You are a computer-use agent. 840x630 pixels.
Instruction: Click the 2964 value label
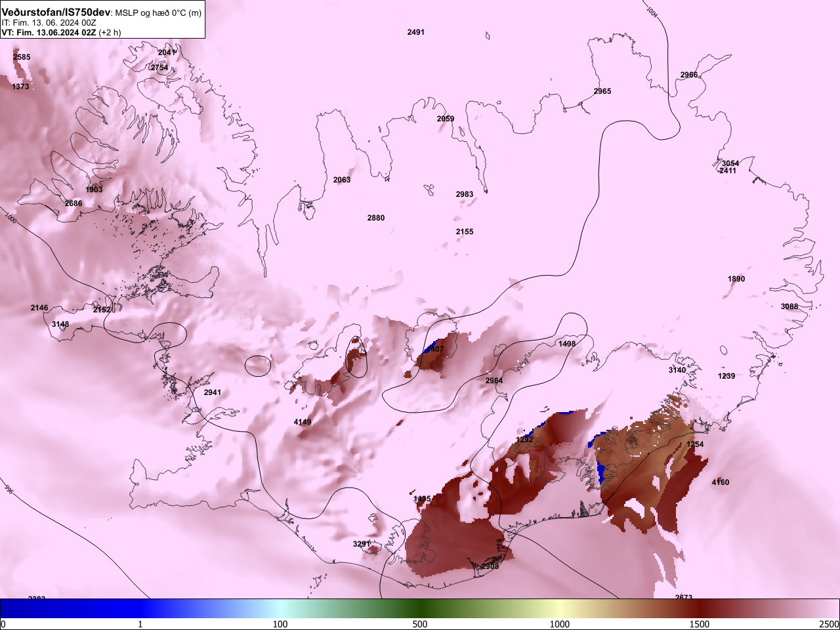click(x=494, y=381)
